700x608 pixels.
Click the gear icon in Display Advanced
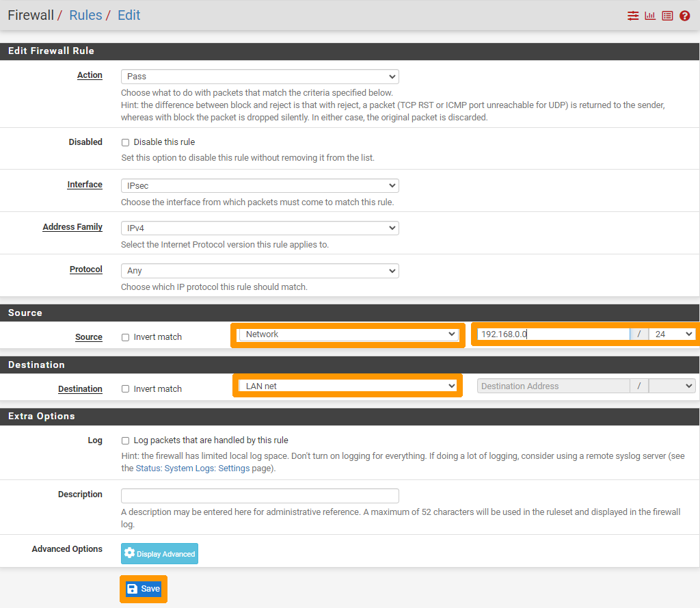tap(129, 553)
